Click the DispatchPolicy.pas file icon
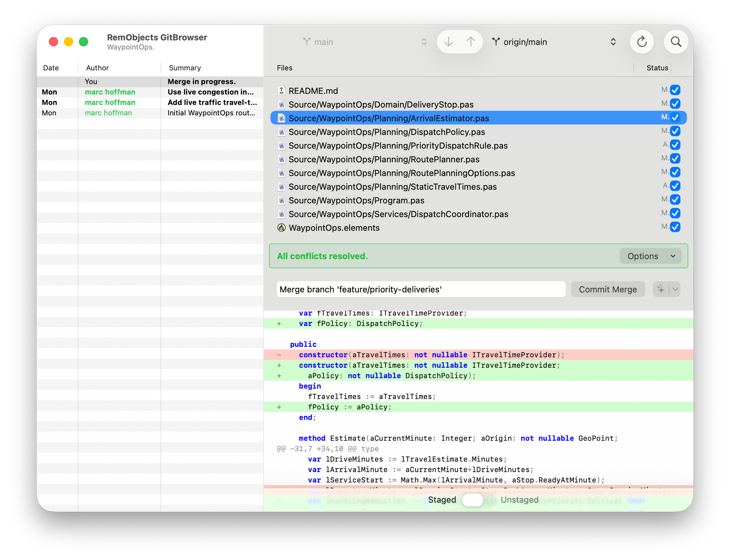 click(281, 132)
